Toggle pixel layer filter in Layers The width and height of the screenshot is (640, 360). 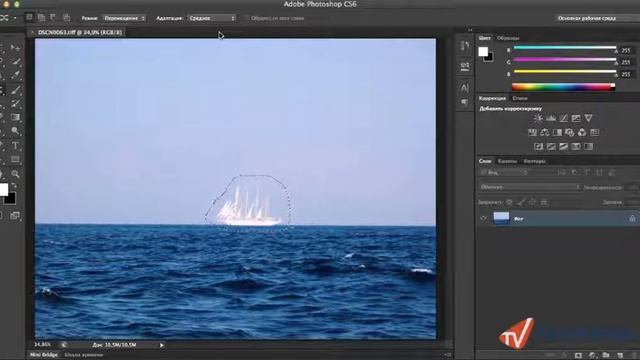tap(562, 173)
